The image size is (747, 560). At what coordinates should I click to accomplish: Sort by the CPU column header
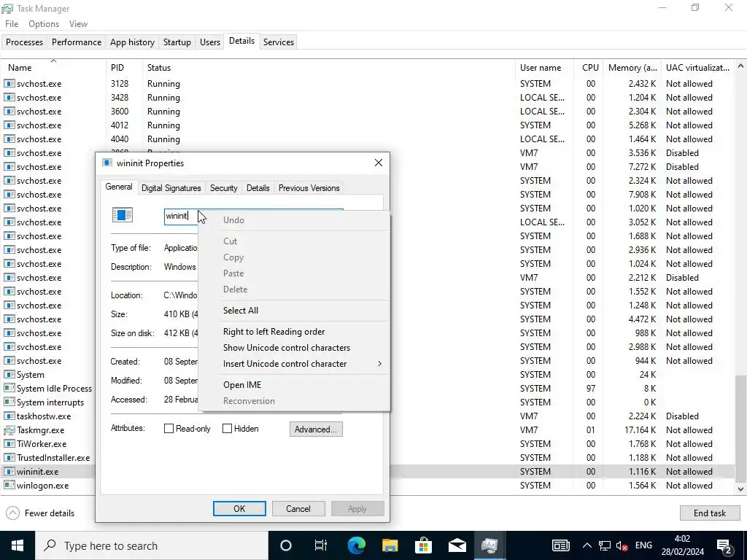click(589, 68)
